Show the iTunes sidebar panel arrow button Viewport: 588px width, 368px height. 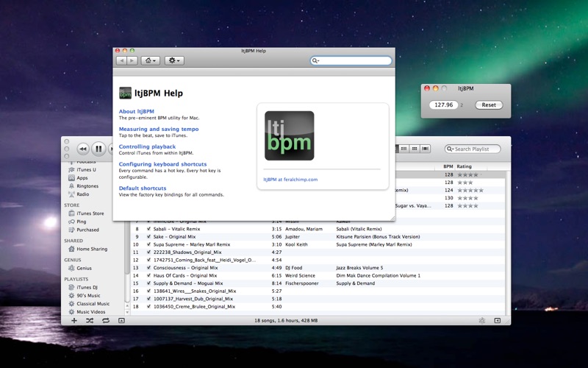(498, 321)
